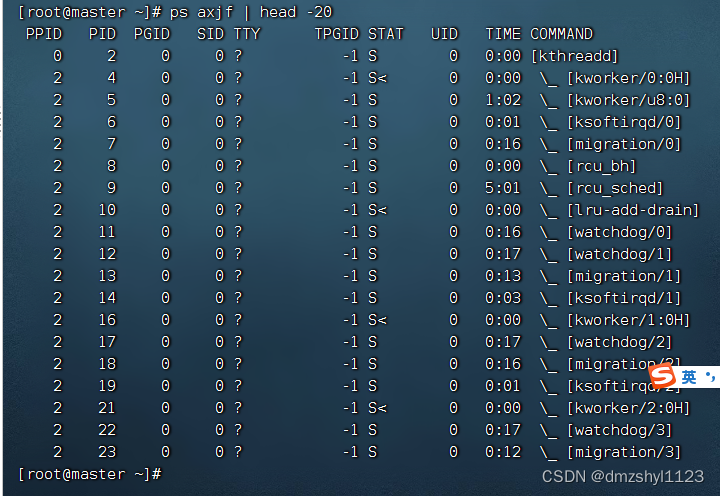Click the STAT column header
Image resolution: width=720 pixels, height=496 pixels.
pyautogui.click(x=386, y=34)
